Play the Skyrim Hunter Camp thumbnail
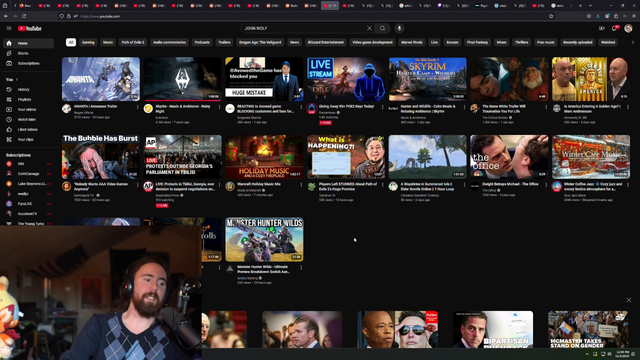Image resolution: width=640 pixels, height=360 pixels. tap(427, 79)
